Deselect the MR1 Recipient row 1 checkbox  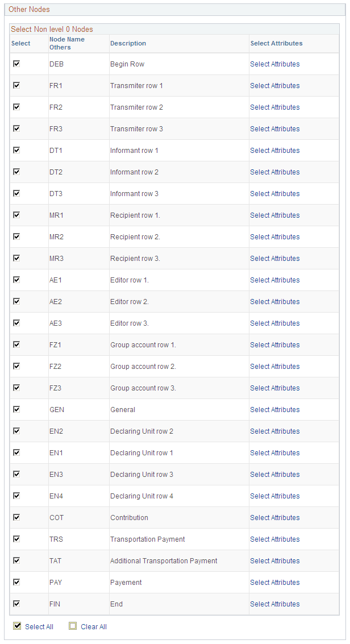tap(16, 215)
